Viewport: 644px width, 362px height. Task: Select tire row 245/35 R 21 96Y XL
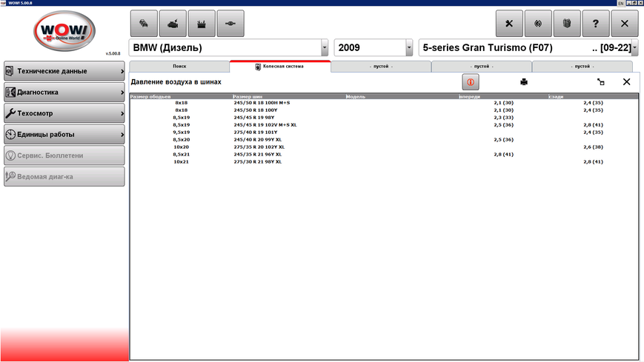(384, 154)
